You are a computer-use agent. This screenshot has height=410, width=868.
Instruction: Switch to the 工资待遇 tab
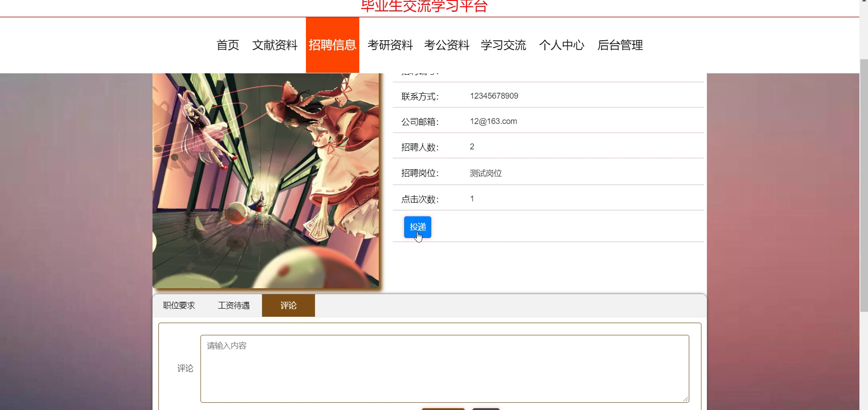234,305
